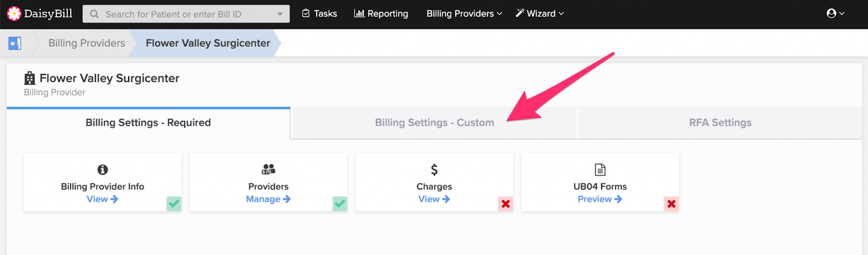Expand the Wizard dropdown menu
Image resolution: width=868 pixels, height=255 pixels.
tap(540, 14)
